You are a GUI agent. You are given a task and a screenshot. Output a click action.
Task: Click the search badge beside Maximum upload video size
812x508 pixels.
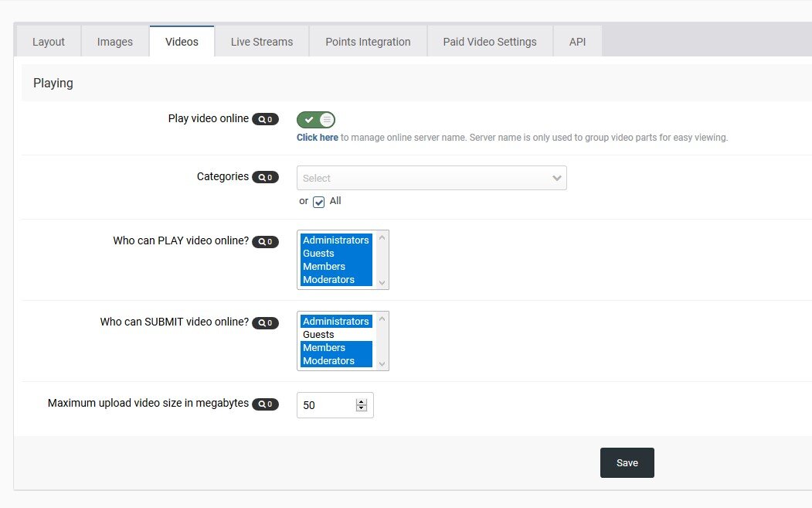[265, 404]
